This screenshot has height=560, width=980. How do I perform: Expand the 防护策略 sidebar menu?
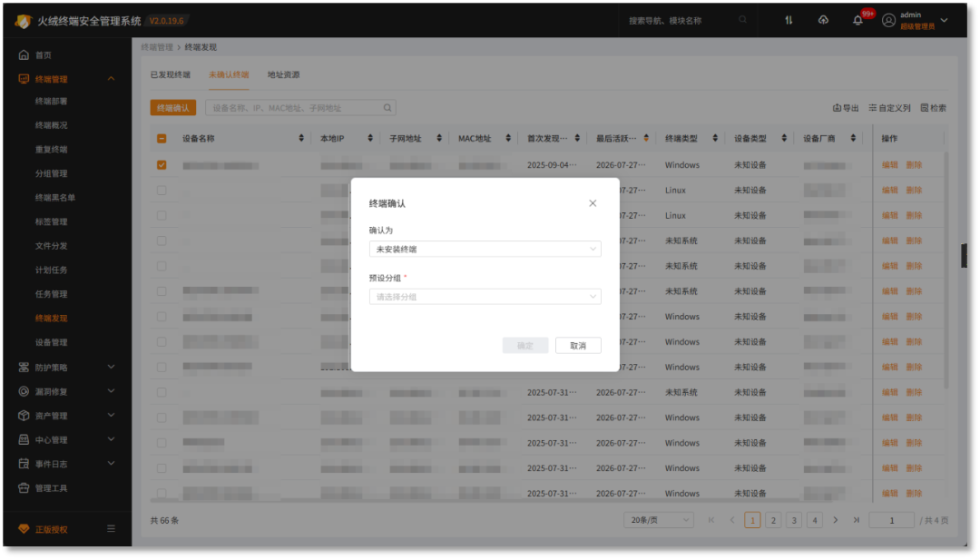click(67, 367)
